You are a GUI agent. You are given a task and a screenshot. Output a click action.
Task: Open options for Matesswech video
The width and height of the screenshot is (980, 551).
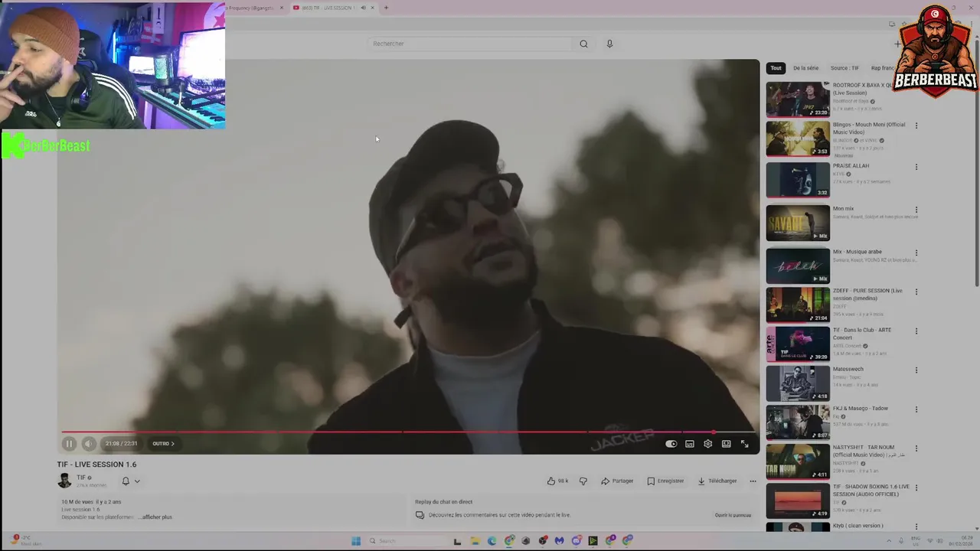(x=916, y=370)
